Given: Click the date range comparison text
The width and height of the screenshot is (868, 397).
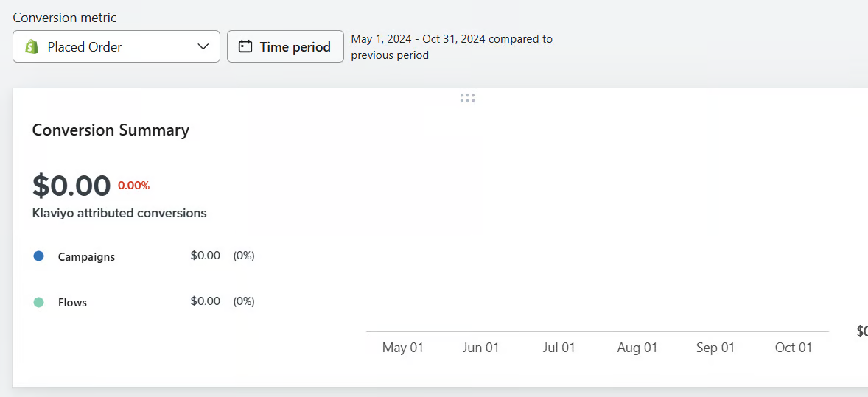Looking at the screenshot, I should [x=451, y=46].
